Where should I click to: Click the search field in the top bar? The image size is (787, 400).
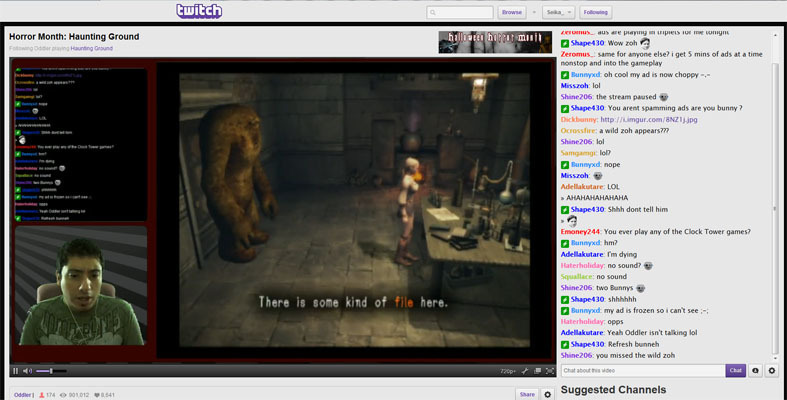pos(460,12)
